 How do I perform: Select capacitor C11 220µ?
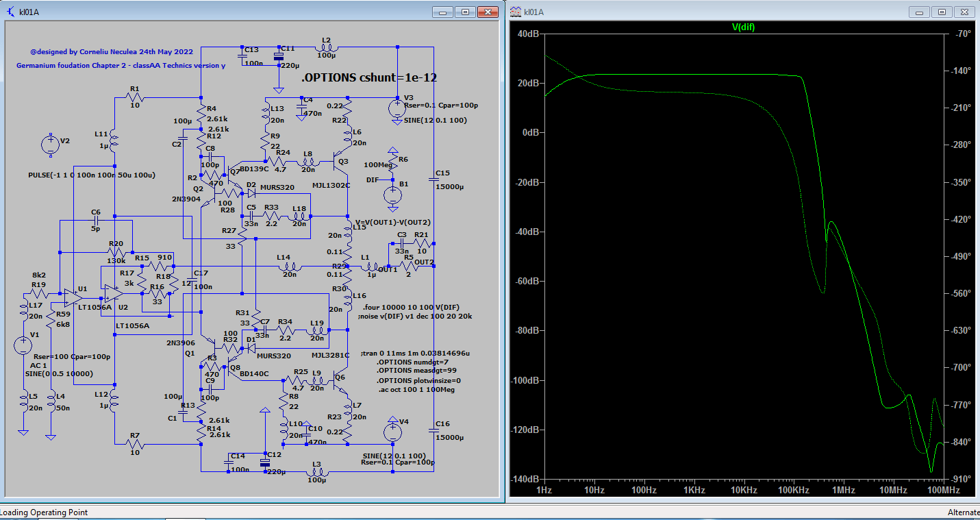(x=278, y=57)
